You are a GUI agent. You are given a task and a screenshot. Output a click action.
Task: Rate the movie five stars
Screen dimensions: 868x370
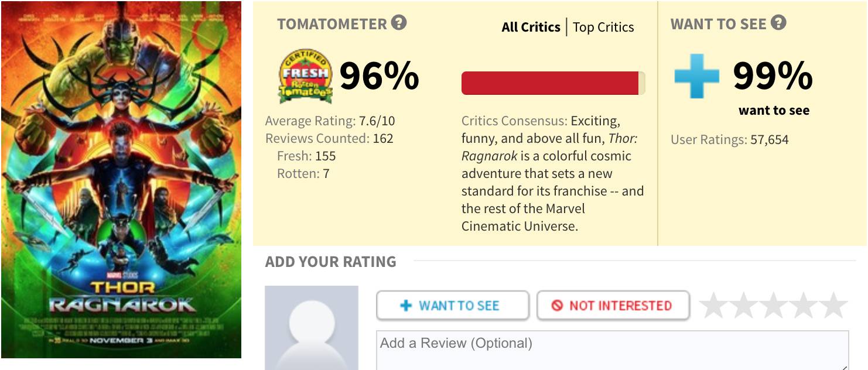(833, 306)
